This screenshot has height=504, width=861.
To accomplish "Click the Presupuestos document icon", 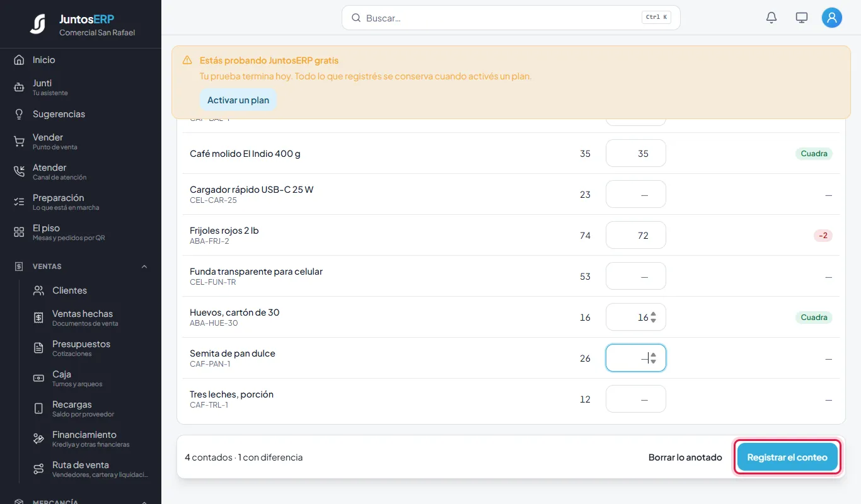I will pyautogui.click(x=38, y=348).
